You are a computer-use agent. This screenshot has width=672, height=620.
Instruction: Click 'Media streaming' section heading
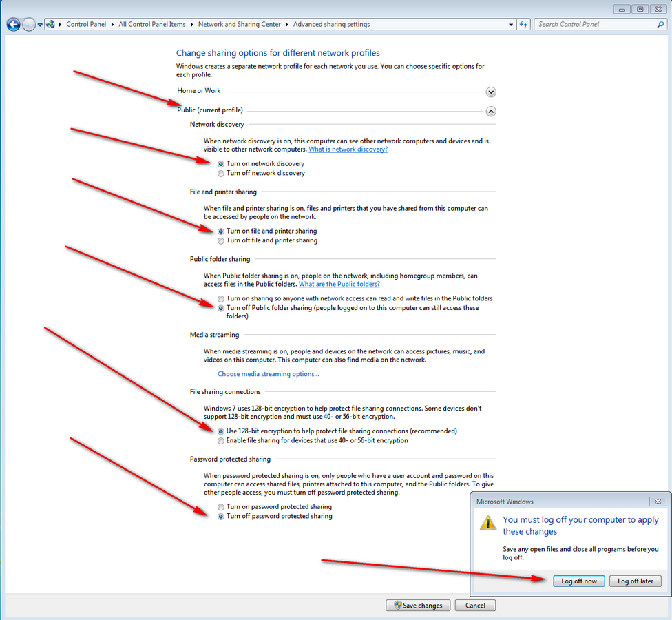pyautogui.click(x=214, y=335)
